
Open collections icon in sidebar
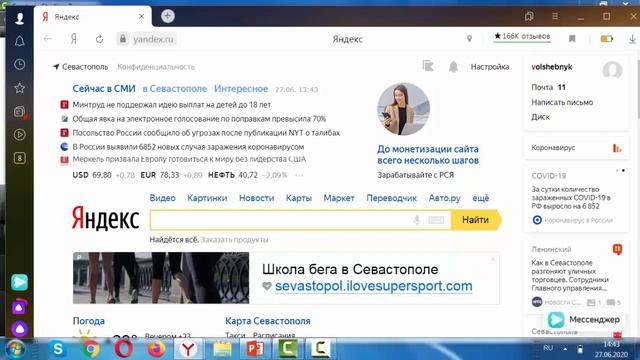[x=19, y=111]
